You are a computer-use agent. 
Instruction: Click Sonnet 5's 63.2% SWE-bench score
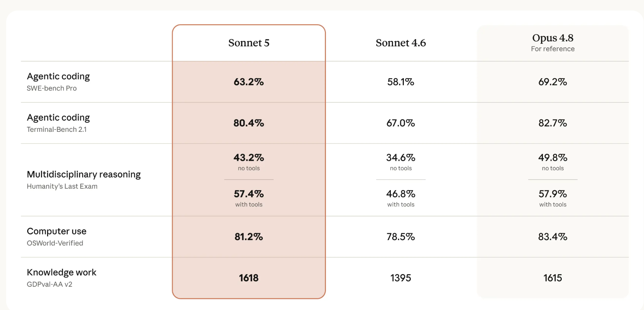coord(249,82)
